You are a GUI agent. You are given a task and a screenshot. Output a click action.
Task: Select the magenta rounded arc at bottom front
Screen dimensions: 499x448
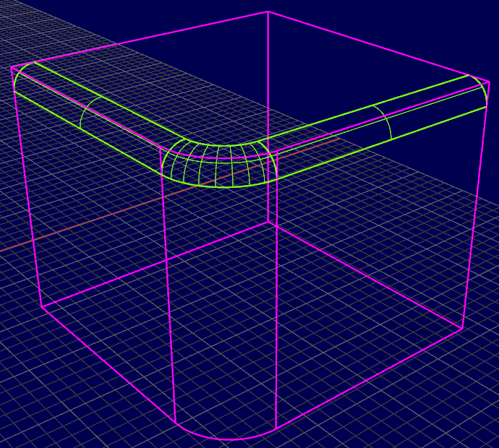tap(226, 439)
